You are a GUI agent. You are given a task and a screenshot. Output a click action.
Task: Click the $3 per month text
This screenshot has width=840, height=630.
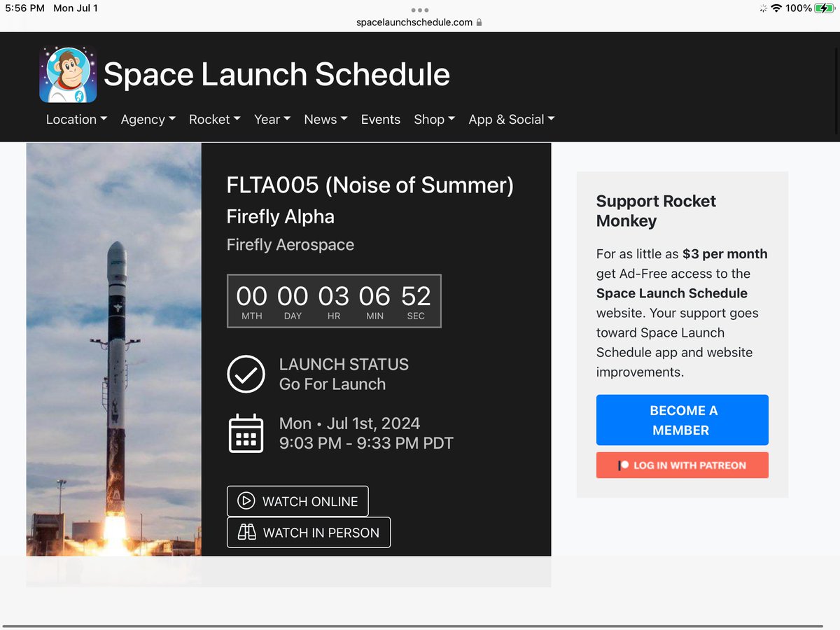click(x=725, y=254)
